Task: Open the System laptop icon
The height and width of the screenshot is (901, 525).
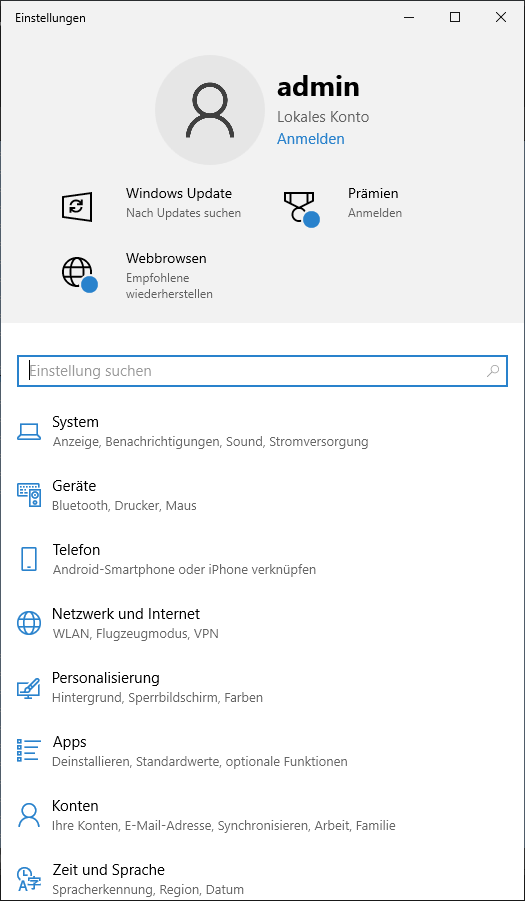Action: (29, 432)
